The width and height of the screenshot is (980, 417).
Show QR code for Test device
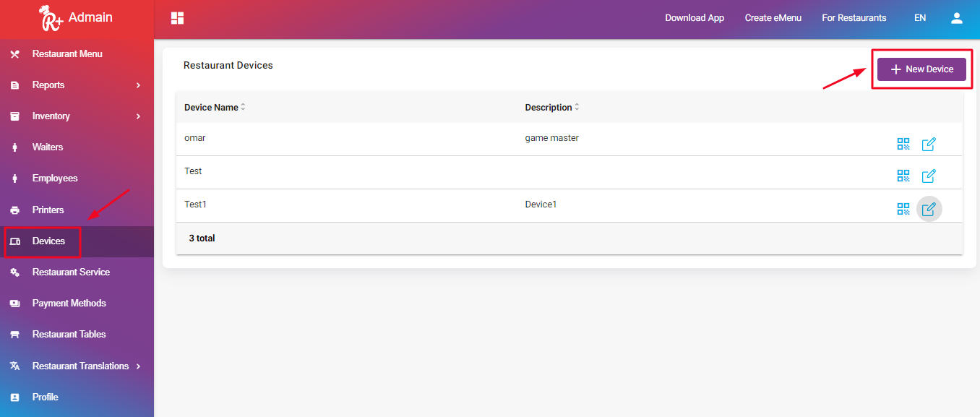903,176
